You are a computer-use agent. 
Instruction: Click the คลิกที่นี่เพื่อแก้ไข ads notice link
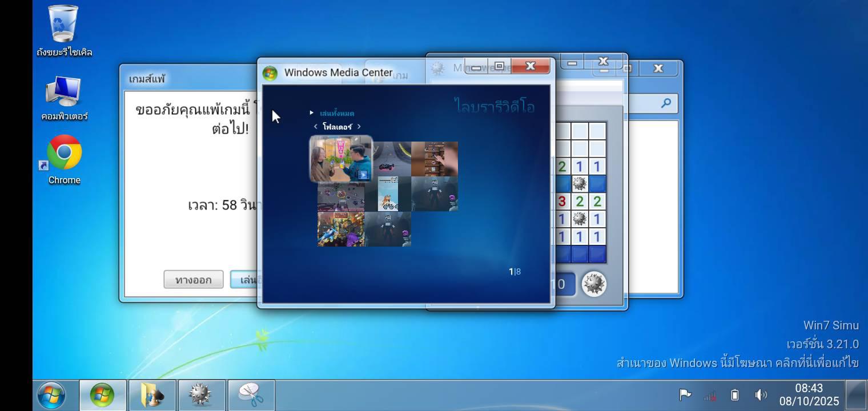point(818,363)
